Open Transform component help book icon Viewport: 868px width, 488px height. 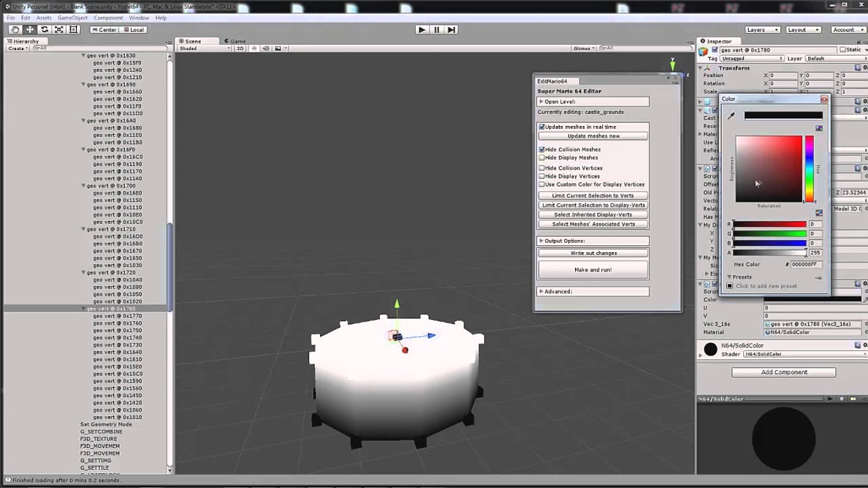pos(858,68)
